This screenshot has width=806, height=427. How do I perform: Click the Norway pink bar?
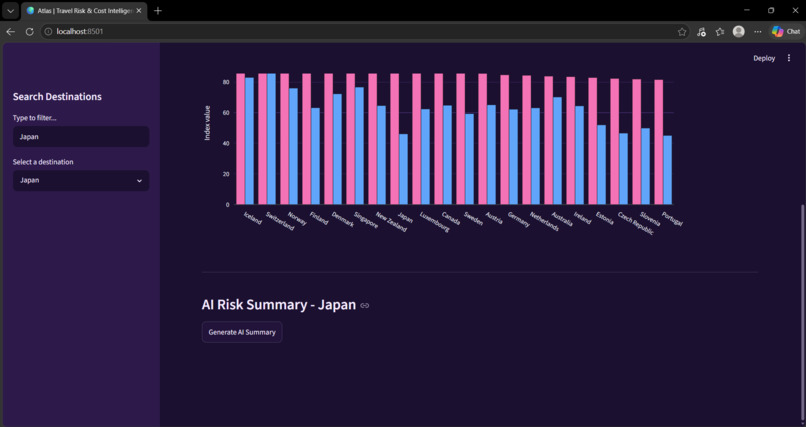[x=284, y=139]
